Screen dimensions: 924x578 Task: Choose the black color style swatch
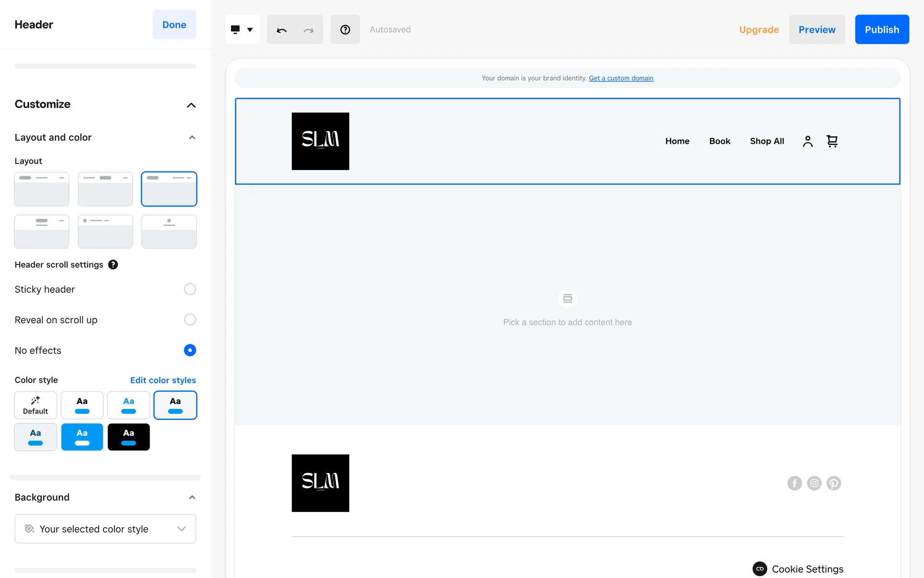click(x=128, y=437)
